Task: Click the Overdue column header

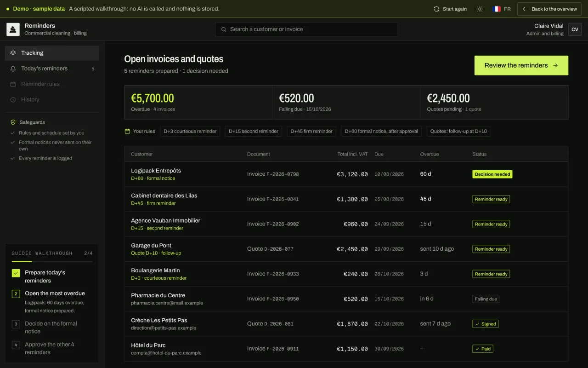Action: click(430, 154)
